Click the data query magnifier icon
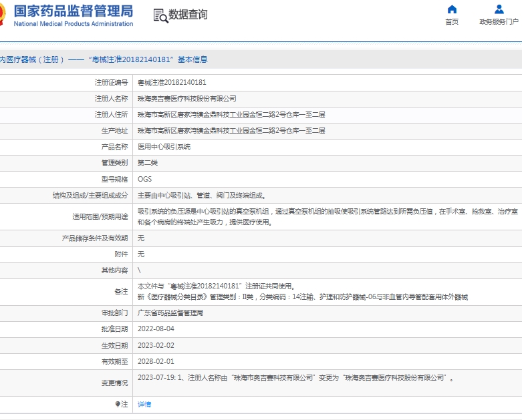 coord(161,15)
